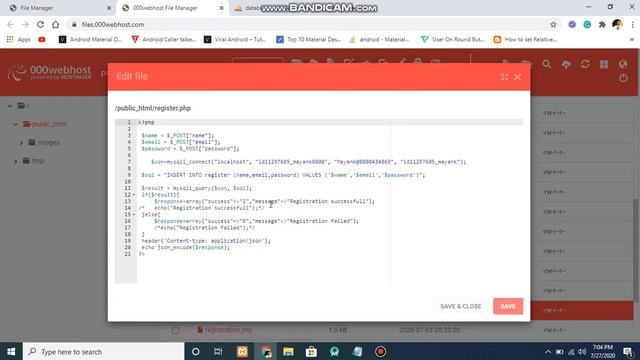Open the How to set Relative... bookmark
The width and height of the screenshot is (640, 360).
click(x=525, y=39)
